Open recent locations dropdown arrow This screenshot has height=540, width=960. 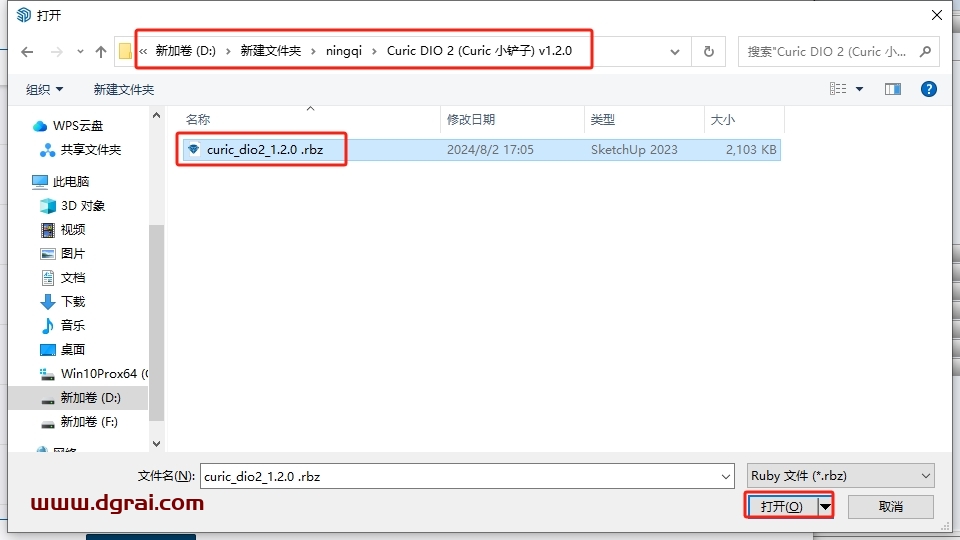(x=80, y=52)
